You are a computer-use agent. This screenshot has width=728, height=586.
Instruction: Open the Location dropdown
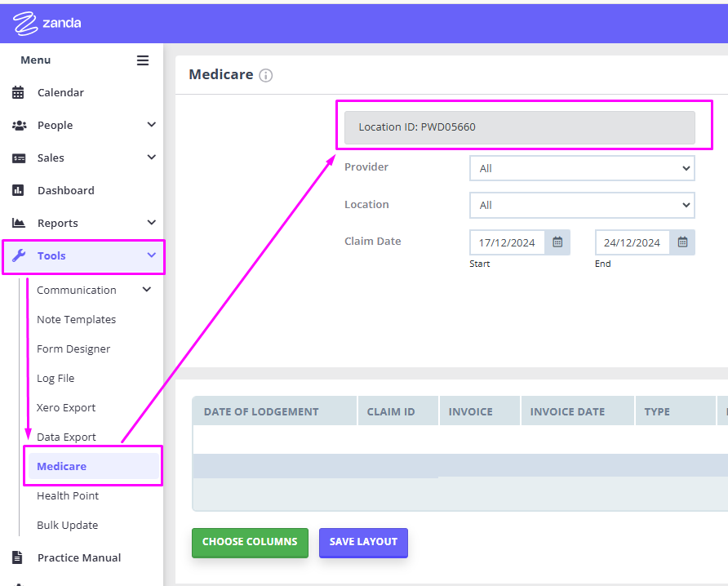click(581, 206)
